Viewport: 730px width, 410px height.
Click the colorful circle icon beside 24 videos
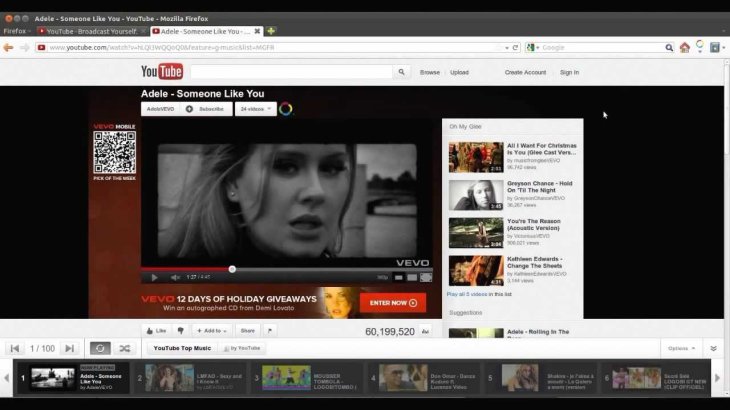[x=286, y=109]
